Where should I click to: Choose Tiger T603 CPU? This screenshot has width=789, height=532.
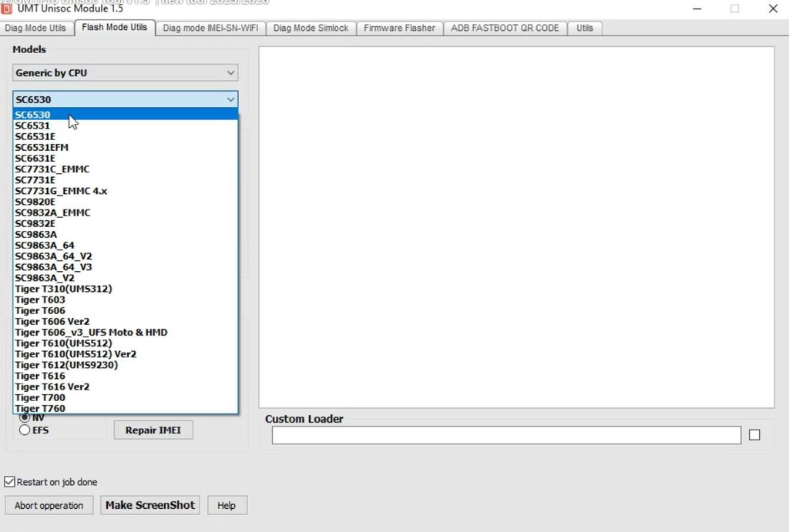point(126,299)
